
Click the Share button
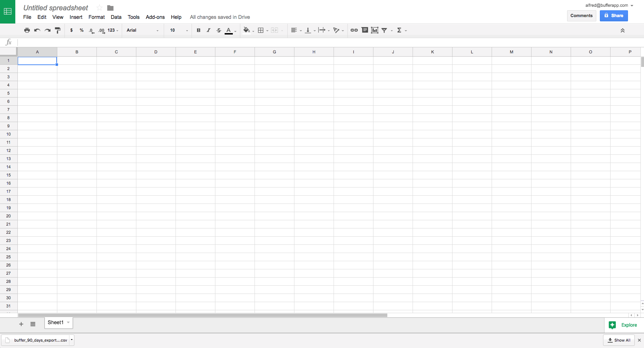coord(614,16)
